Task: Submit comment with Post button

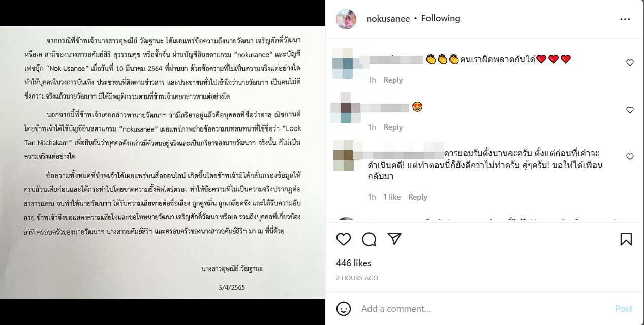Action: [624, 309]
